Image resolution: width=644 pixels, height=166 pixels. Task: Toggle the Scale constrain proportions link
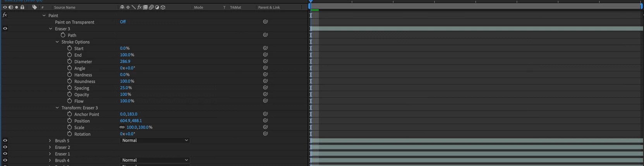(122, 127)
